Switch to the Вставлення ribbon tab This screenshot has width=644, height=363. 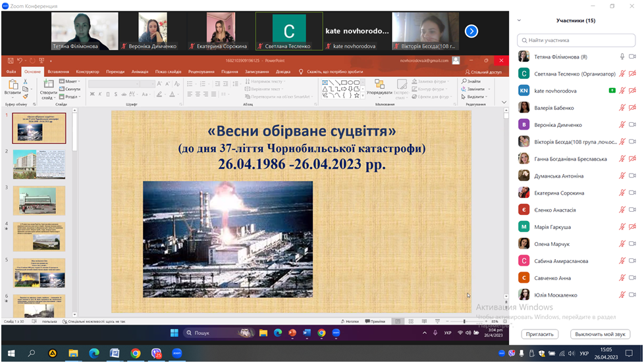[x=58, y=71]
